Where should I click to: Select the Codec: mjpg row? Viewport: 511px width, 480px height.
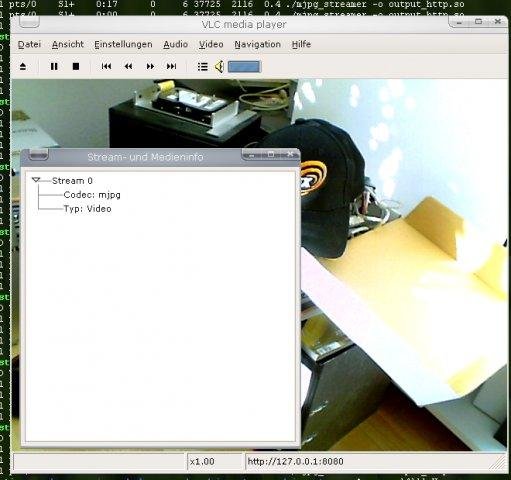pyautogui.click(x=92, y=195)
